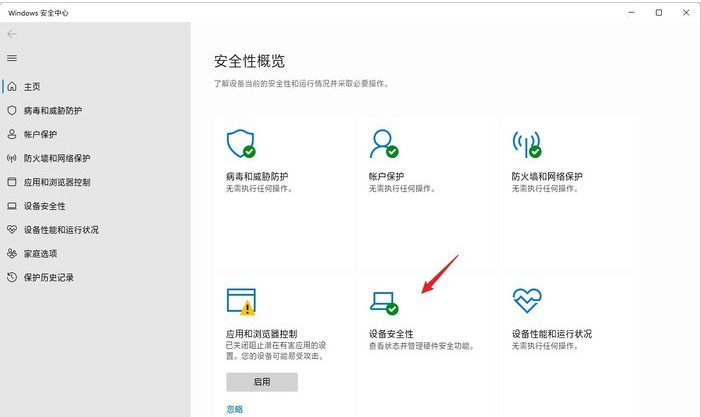Click 无需执行任何操作 under 防火墙和网络保护 tile
This screenshot has width=701, height=417.
tap(545, 189)
